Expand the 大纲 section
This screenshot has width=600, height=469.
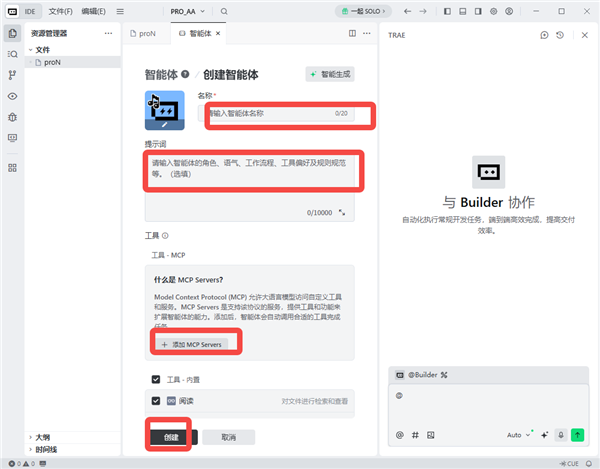coord(42,437)
